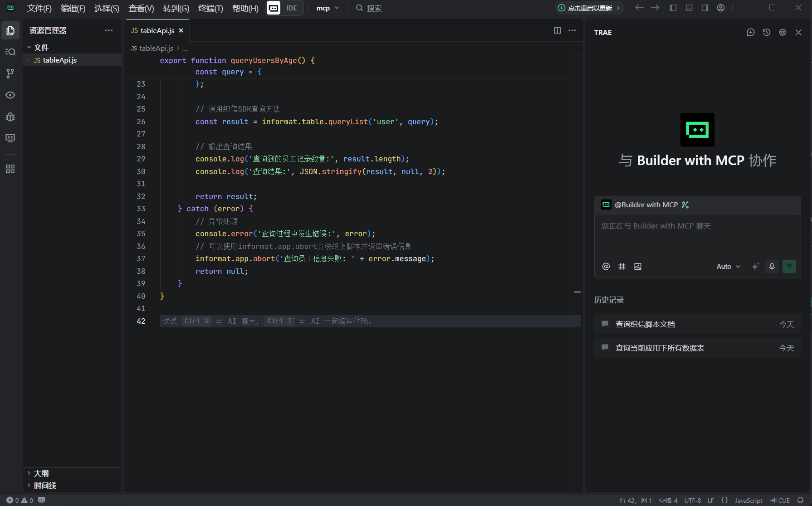Expand the 大纲 outline section
This screenshot has height=506, width=812.
[x=41, y=473]
